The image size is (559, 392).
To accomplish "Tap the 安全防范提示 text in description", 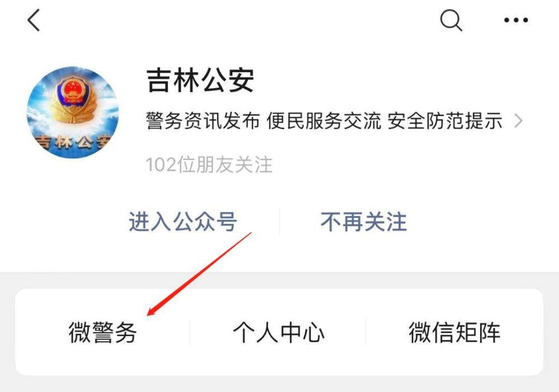I will click(445, 121).
